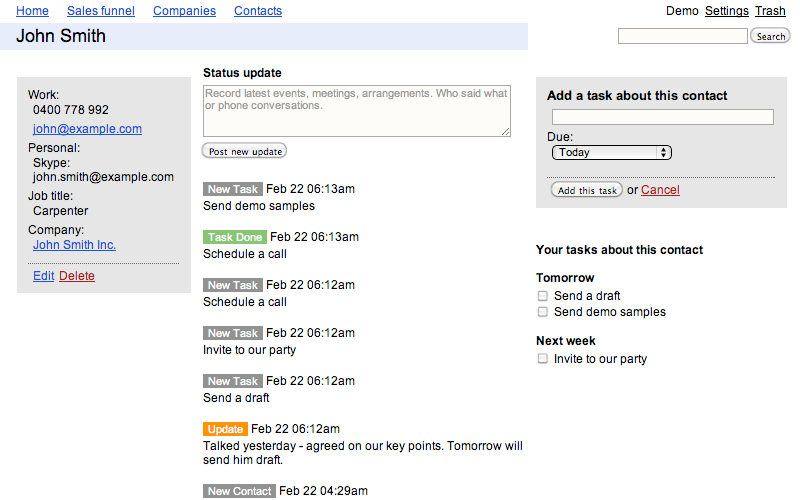This screenshot has width=800, height=500.
Task: Focus the search text field
Action: (x=683, y=36)
